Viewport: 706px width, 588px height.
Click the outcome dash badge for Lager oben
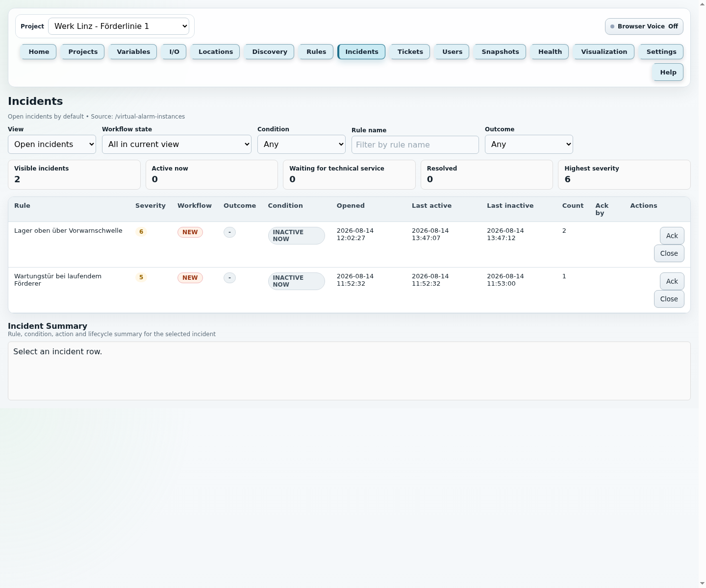(229, 232)
